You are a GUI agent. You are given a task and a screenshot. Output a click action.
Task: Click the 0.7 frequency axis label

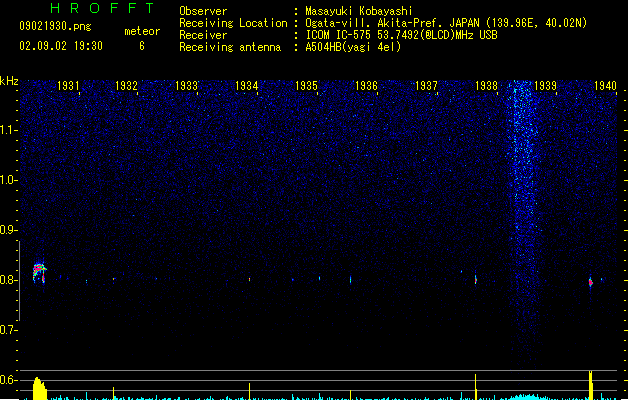point(8,330)
